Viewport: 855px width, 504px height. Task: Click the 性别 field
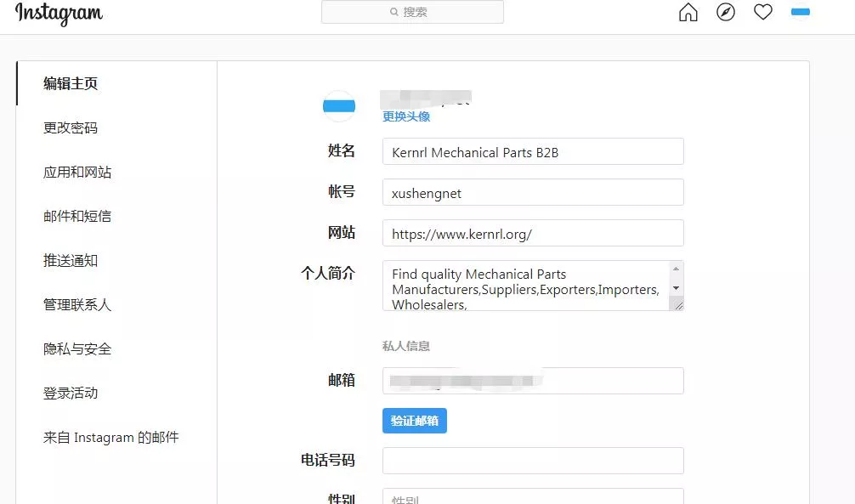pyautogui.click(x=533, y=497)
